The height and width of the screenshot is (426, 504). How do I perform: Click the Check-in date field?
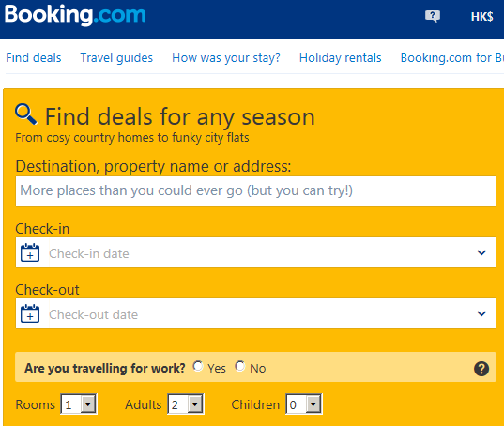pos(255,252)
